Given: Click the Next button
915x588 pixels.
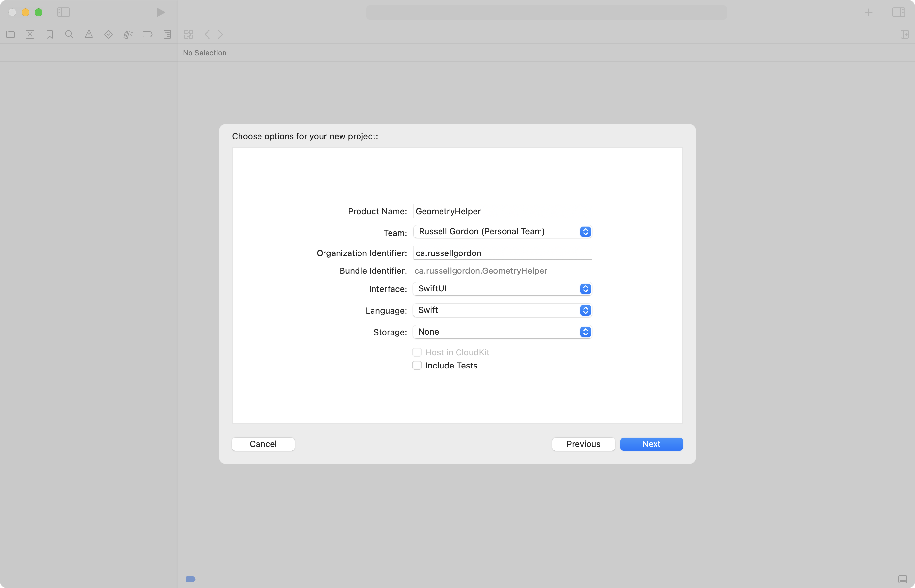Looking at the screenshot, I should (x=651, y=444).
